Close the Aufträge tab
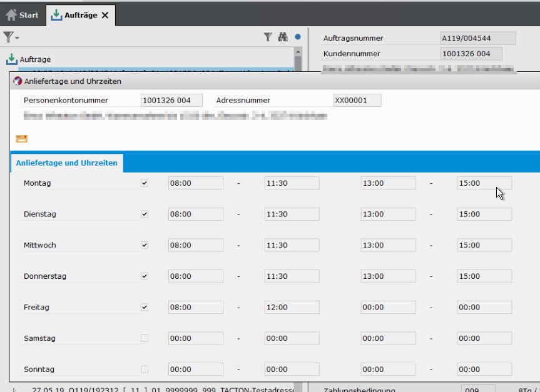The height and width of the screenshot is (392, 540). pyautogui.click(x=105, y=15)
